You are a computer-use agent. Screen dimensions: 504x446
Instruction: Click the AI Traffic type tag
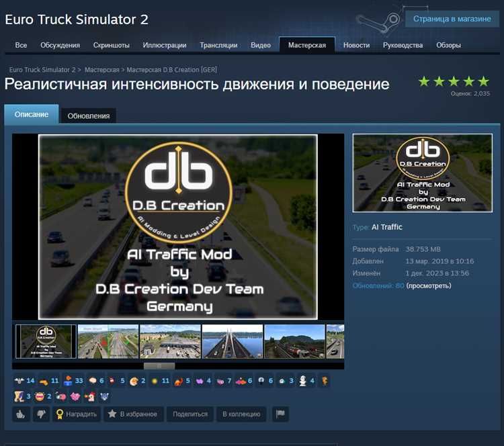click(386, 227)
